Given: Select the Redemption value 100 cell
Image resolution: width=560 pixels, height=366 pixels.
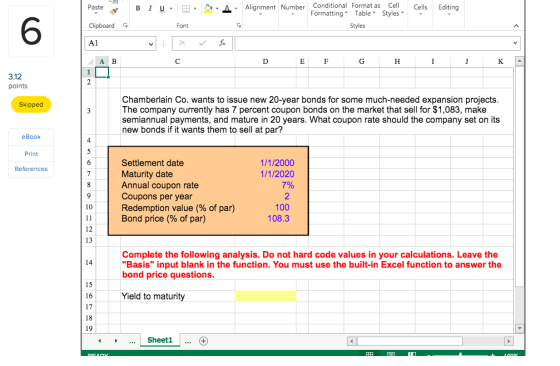Looking at the screenshot, I should click(282, 207).
